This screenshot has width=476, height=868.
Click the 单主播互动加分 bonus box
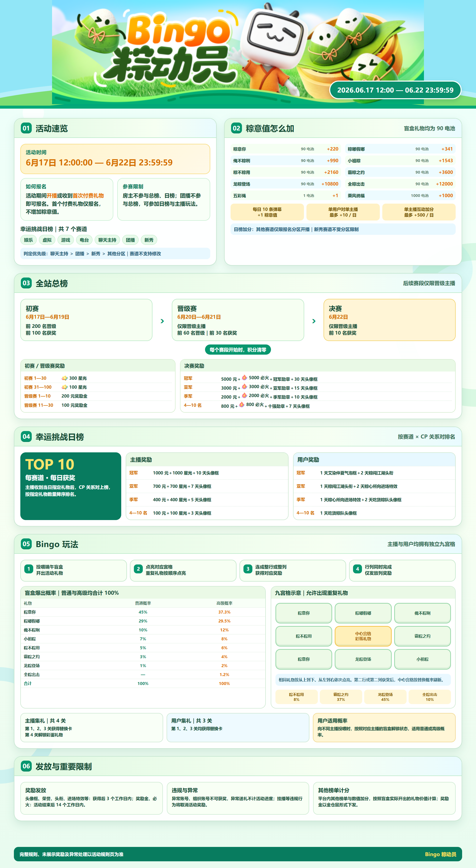tap(419, 212)
